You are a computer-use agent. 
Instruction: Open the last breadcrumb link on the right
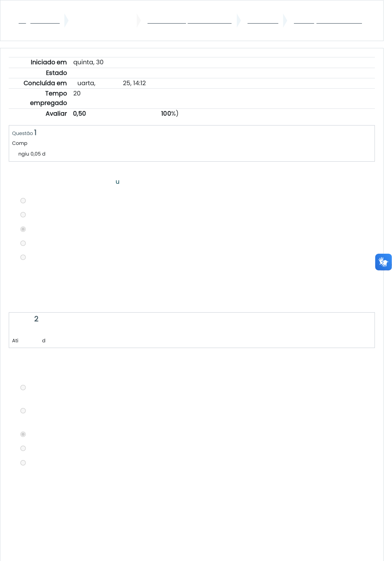[x=328, y=21]
